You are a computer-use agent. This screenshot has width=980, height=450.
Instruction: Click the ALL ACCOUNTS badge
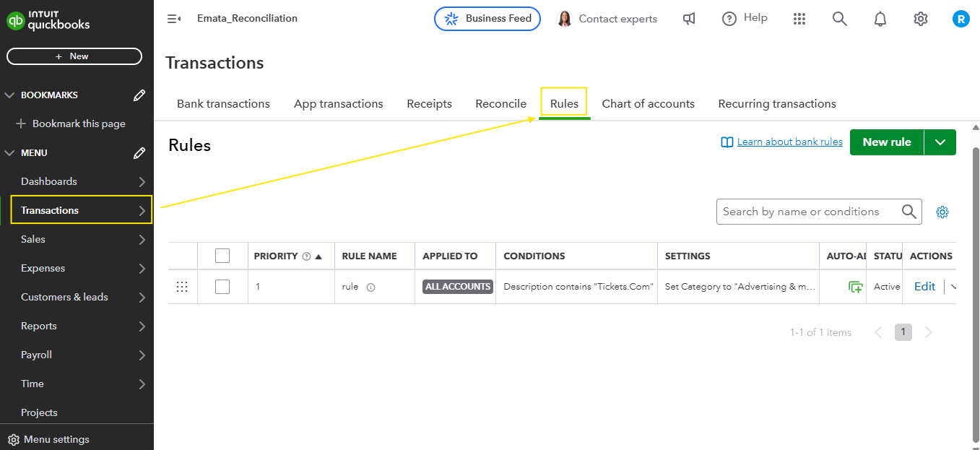point(458,287)
